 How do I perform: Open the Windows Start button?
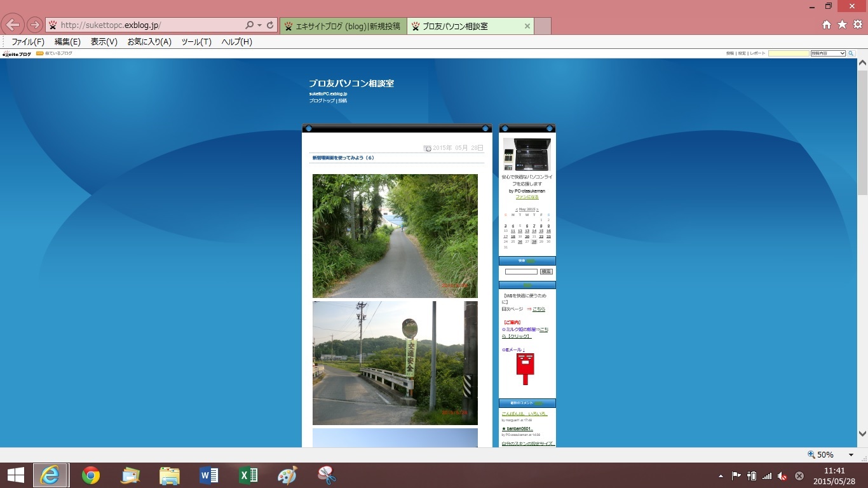coord(15,475)
